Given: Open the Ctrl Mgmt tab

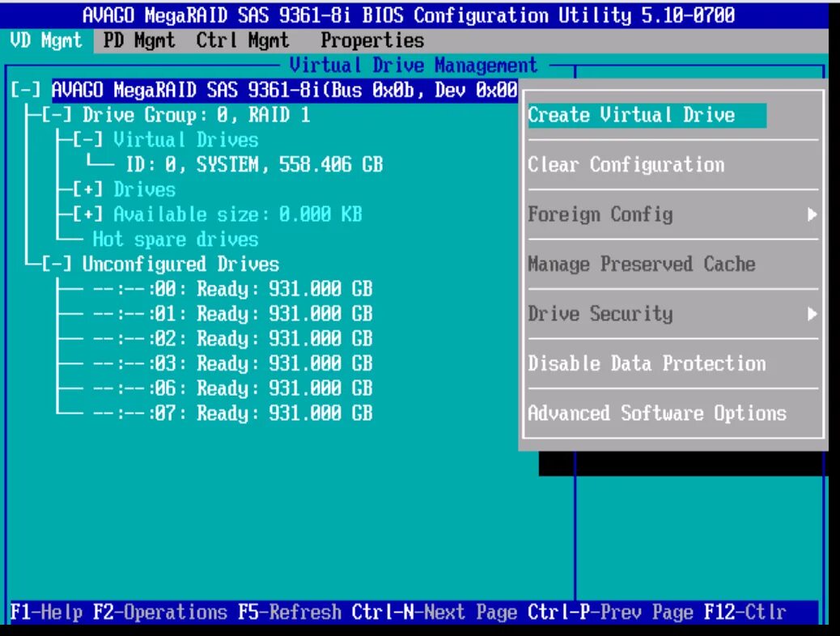Looking at the screenshot, I should (243, 40).
